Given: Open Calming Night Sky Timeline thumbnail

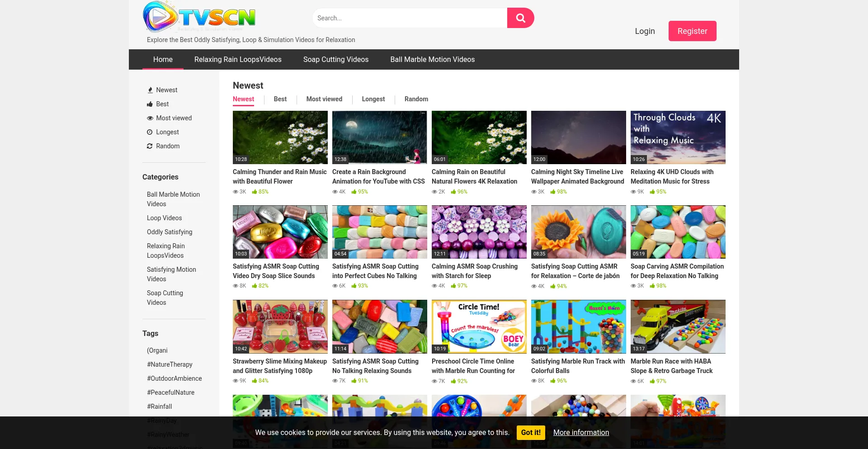Looking at the screenshot, I should (579, 137).
